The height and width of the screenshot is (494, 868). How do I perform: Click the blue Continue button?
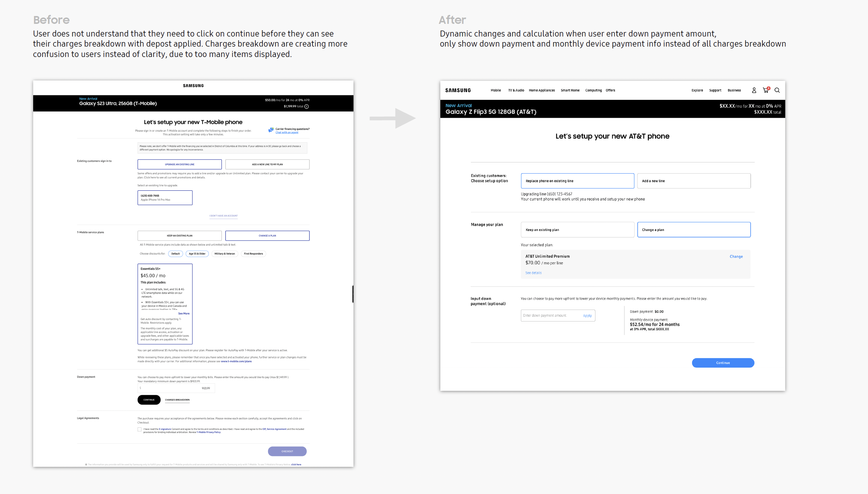[x=723, y=363]
